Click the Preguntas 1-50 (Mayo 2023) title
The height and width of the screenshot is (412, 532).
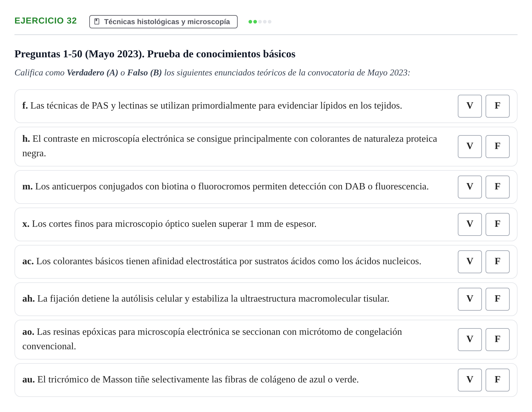pyautogui.click(x=155, y=54)
